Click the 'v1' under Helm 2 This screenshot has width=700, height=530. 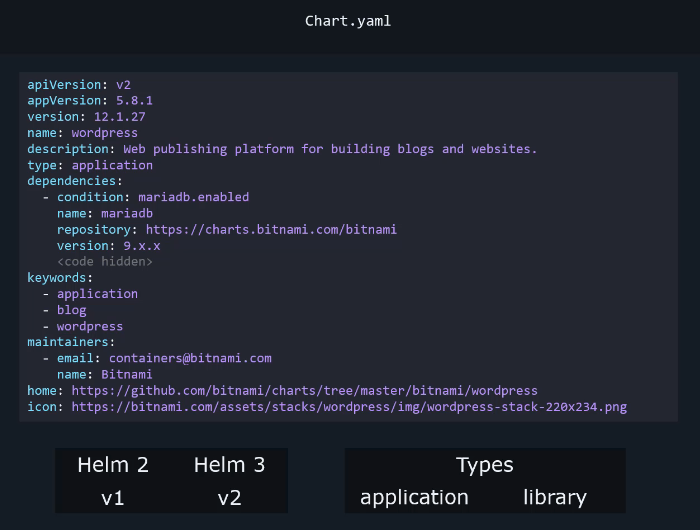(x=113, y=498)
